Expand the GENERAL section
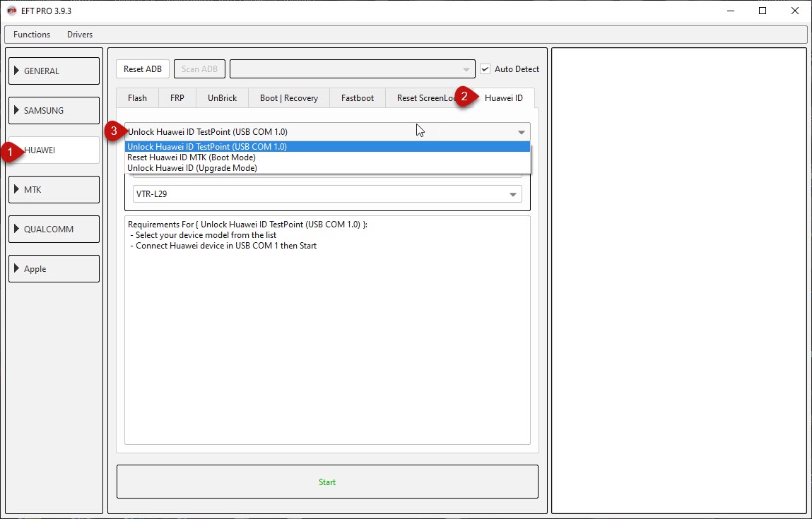Viewport: 812px width, 519px height. pyautogui.click(x=54, y=71)
